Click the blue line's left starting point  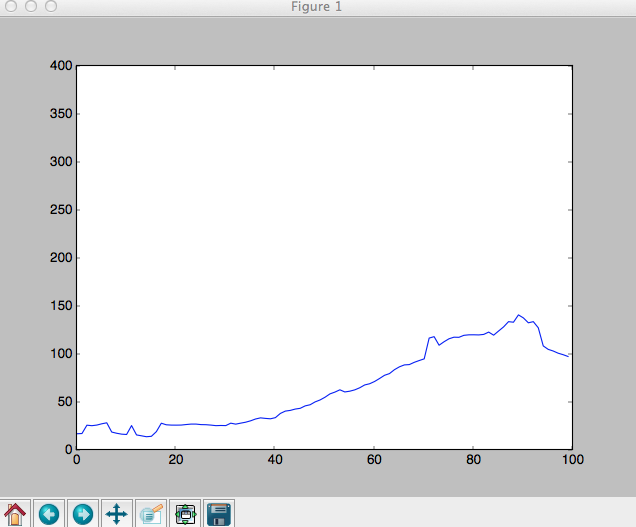click(x=78, y=433)
